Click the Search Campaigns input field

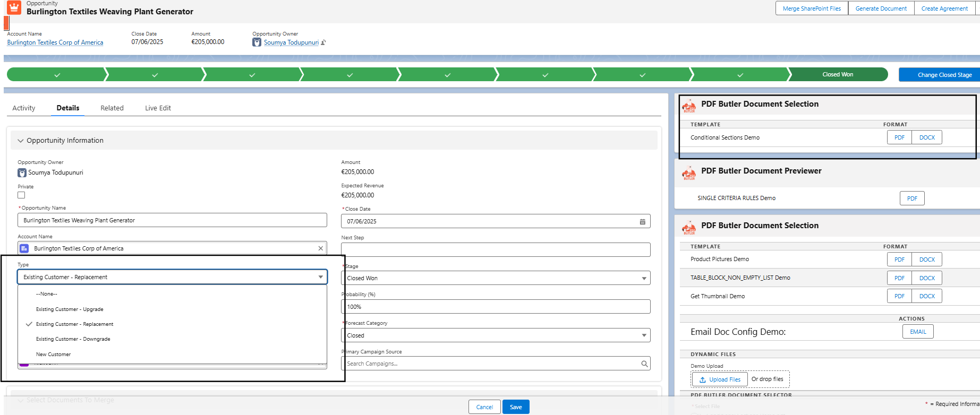tap(496, 364)
